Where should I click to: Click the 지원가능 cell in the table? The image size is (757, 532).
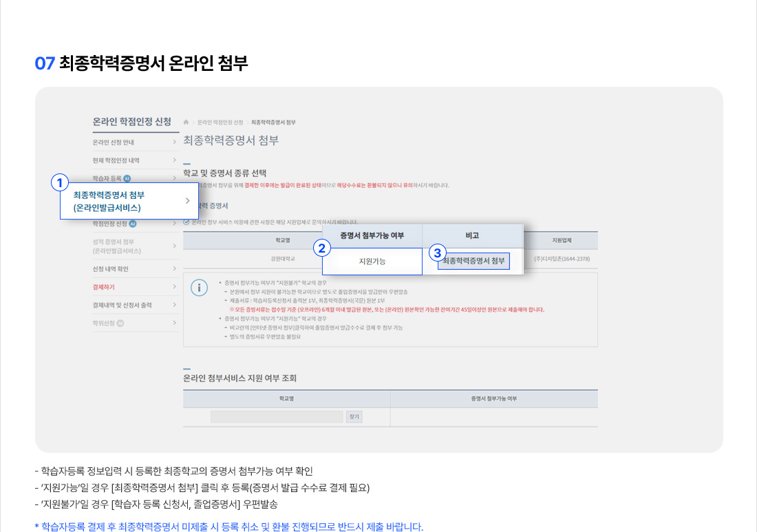[372, 262]
